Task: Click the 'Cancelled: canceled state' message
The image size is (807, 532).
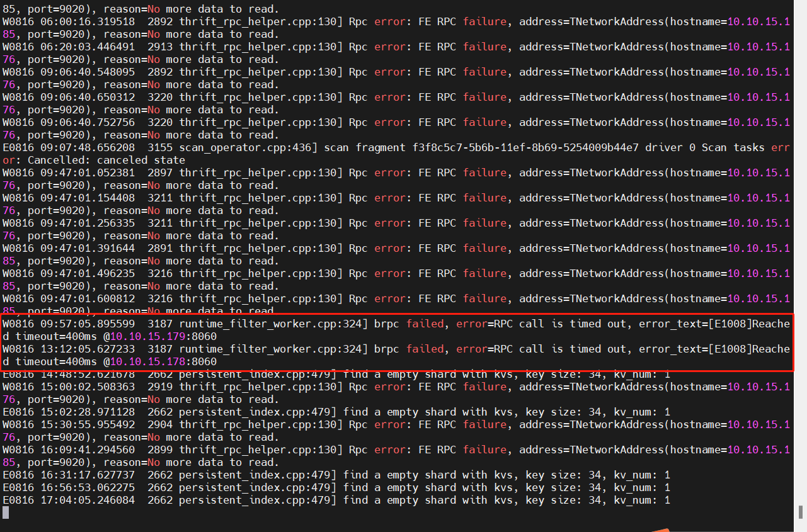Action: (106, 160)
